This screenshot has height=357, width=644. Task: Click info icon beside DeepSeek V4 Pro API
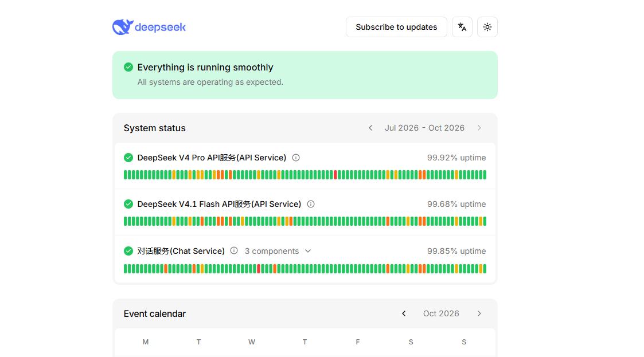click(296, 158)
